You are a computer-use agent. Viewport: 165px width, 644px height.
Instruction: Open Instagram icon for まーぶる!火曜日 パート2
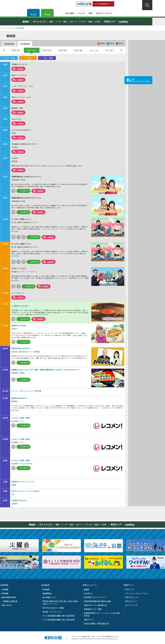(x=23, y=262)
